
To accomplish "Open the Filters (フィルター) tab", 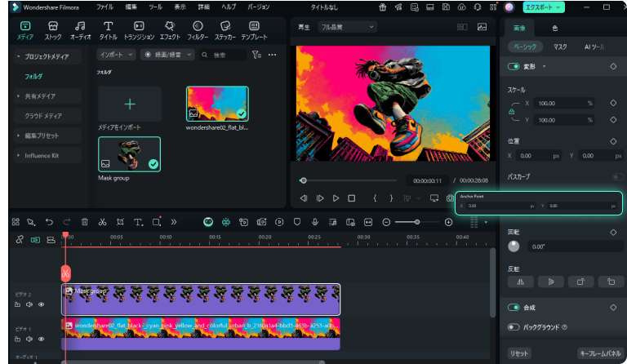I will coord(198,31).
